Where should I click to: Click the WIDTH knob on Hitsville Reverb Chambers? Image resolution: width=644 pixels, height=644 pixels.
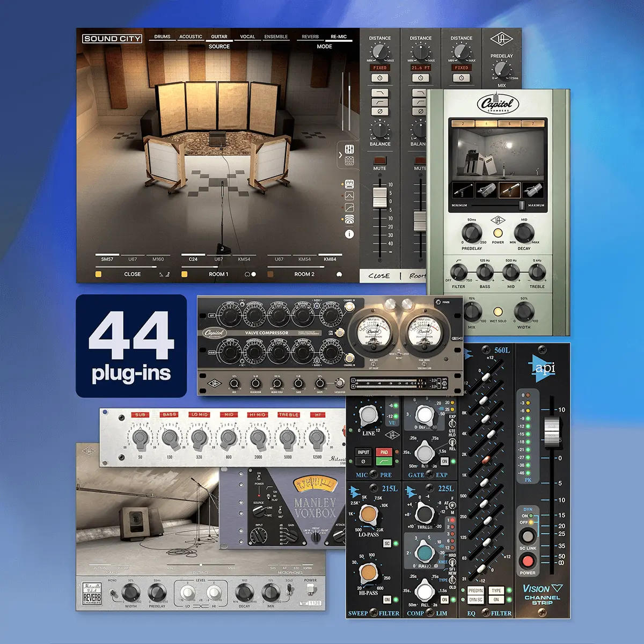(130, 593)
